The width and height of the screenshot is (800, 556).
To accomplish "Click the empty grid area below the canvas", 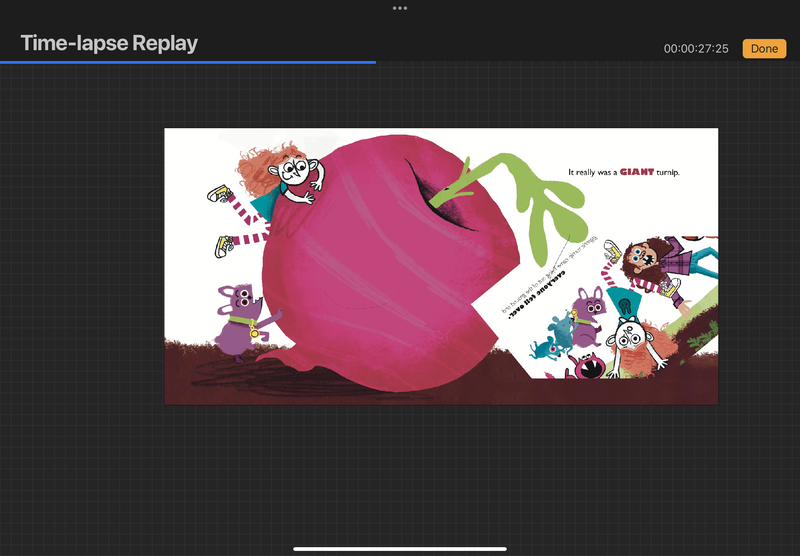I will pos(400,470).
